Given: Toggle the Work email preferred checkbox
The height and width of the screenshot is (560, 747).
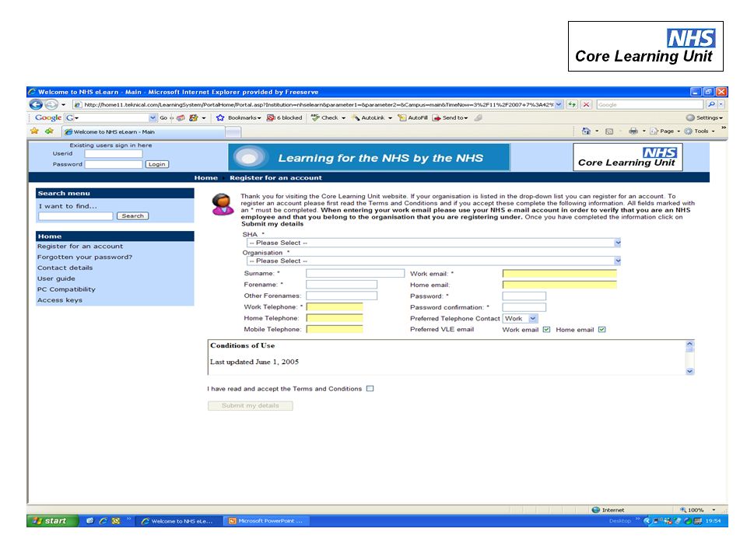Looking at the screenshot, I should coord(546,330).
